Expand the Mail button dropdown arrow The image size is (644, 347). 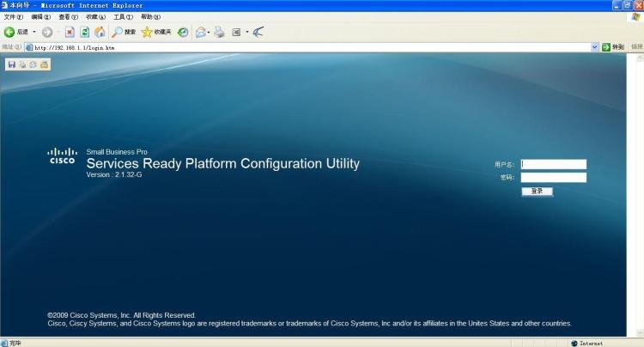209,32
